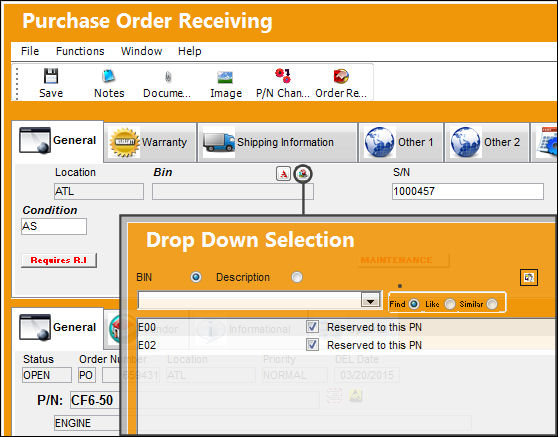This screenshot has width=558, height=437.
Task: Expand the search combo box arrow
Action: click(x=370, y=301)
